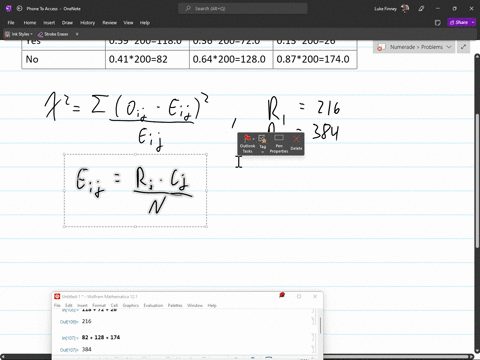Click the Mathematica notebook vertical scrollbar

(320, 326)
